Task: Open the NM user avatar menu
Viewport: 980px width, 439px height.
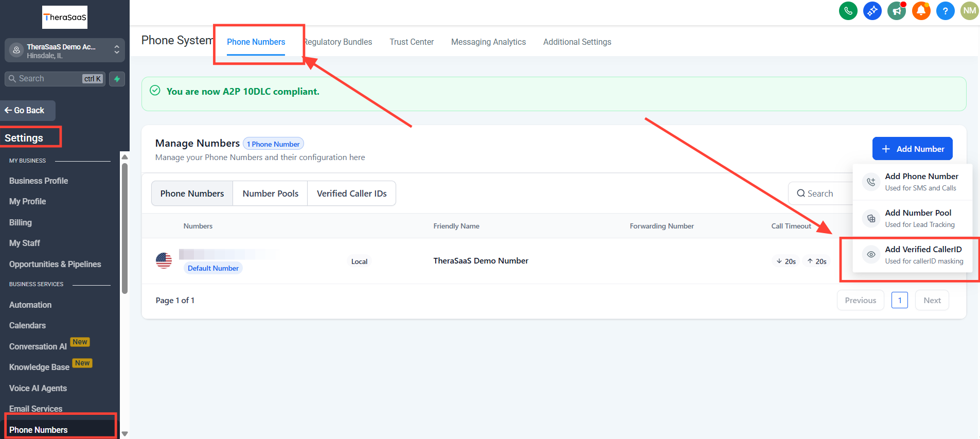Action: (x=969, y=10)
